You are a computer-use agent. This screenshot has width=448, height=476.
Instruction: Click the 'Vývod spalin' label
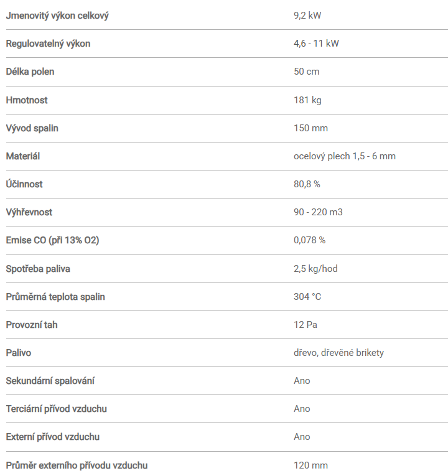32,128
